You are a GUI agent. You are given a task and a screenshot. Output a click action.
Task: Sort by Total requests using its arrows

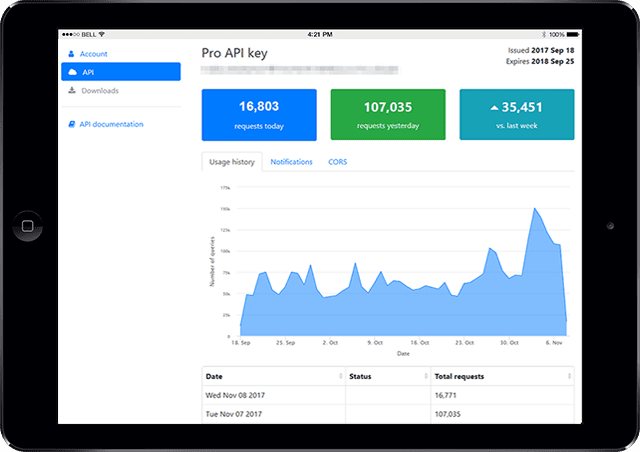569,376
